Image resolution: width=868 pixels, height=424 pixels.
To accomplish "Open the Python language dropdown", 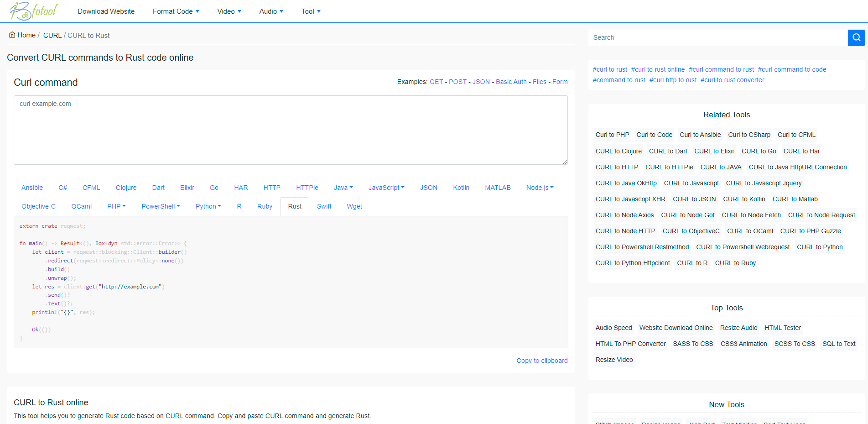I will click(208, 206).
